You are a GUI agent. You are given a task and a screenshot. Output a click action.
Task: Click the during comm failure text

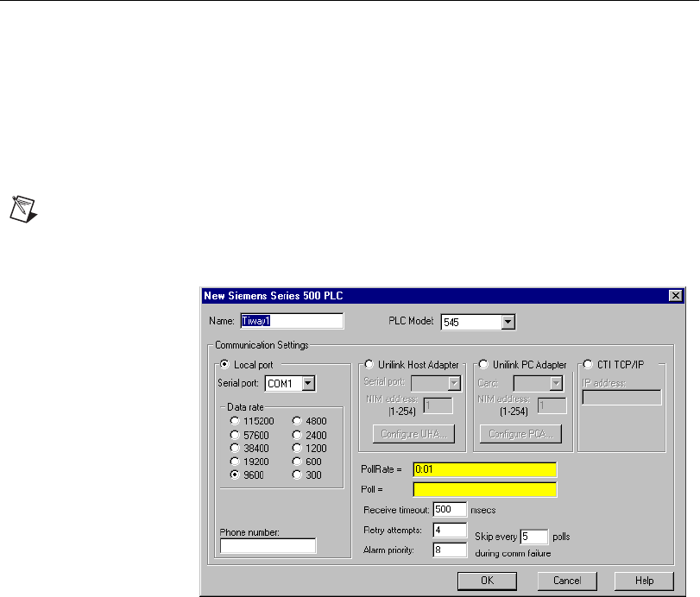(x=513, y=553)
